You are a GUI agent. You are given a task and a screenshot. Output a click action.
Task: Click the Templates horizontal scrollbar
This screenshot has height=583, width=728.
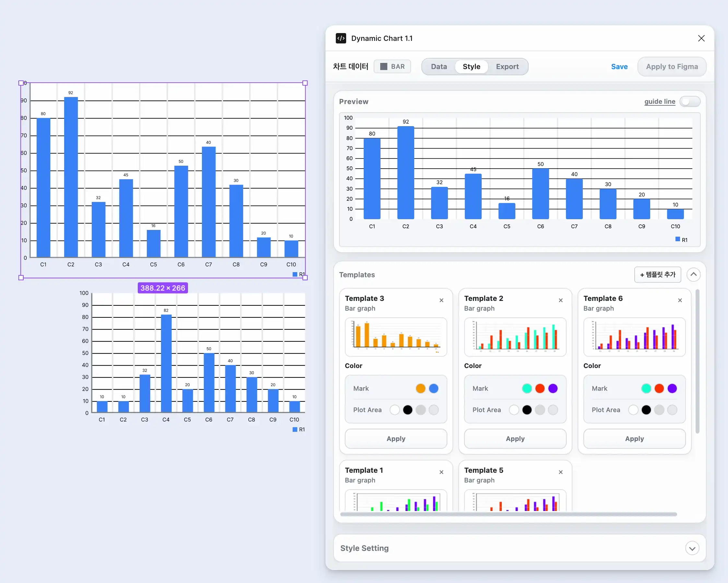click(509, 514)
